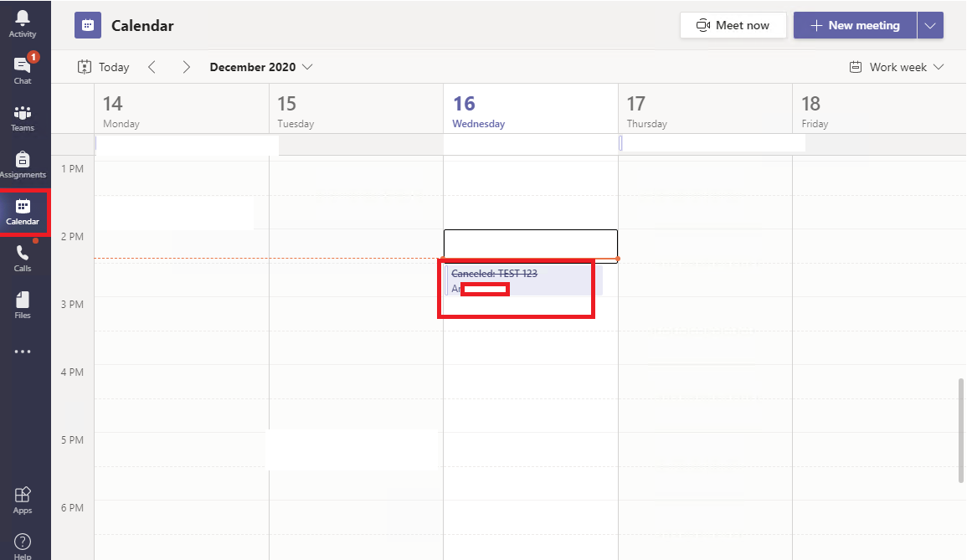Expand the December 2020 month picker
Viewport: 972px width, 560px height.
(x=261, y=67)
